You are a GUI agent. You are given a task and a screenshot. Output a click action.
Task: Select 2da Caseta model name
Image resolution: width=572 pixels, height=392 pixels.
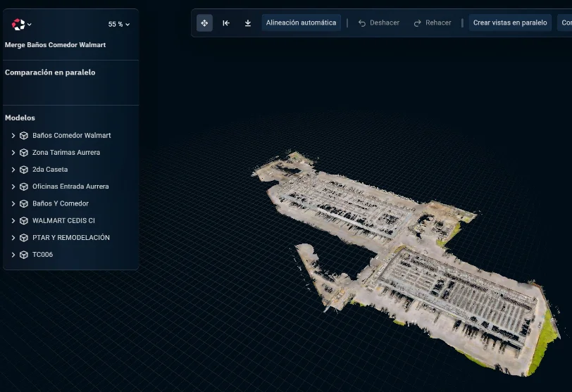[x=50, y=170]
